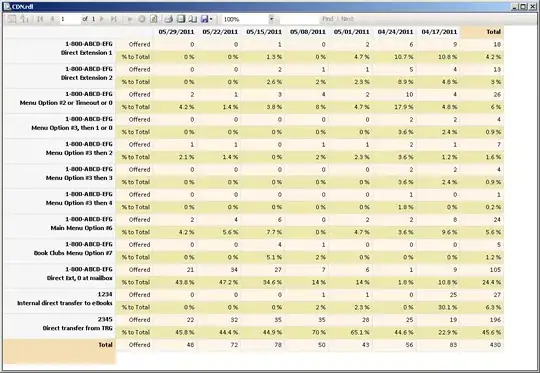Select Menu Option #3, then 1 or 0 label
Image resolution: width=540 pixels, height=373 pixels.
click(72, 128)
